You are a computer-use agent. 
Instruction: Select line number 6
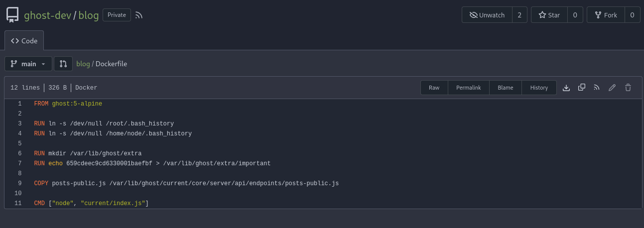tap(20, 153)
